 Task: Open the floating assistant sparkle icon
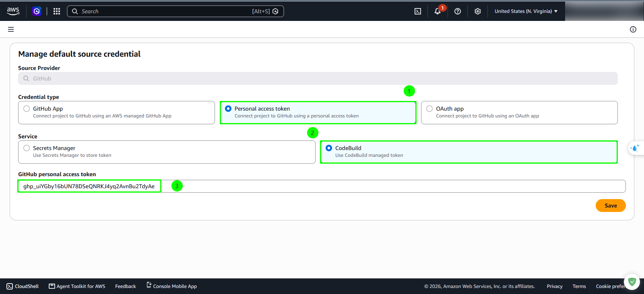(635, 148)
